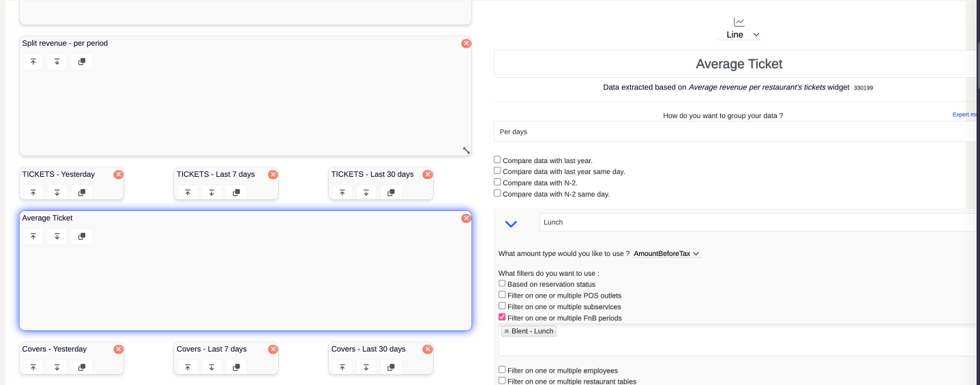This screenshot has height=385, width=980.
Task: Duplicate the Average Ticket widget
Action: tap(81, 236)
